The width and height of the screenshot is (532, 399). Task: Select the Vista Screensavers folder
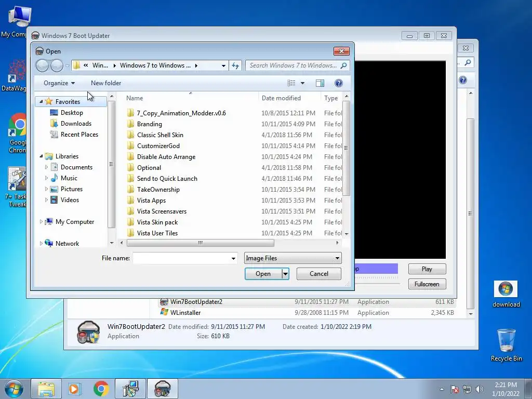tap(162, 211)
